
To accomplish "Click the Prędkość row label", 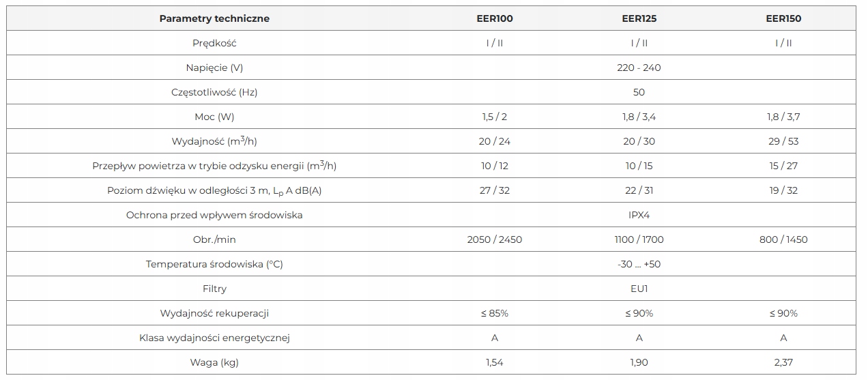I will 214,43.
